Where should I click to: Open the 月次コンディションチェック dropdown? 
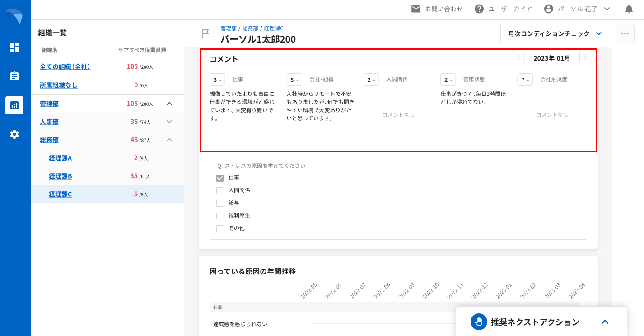click(554, 33)
